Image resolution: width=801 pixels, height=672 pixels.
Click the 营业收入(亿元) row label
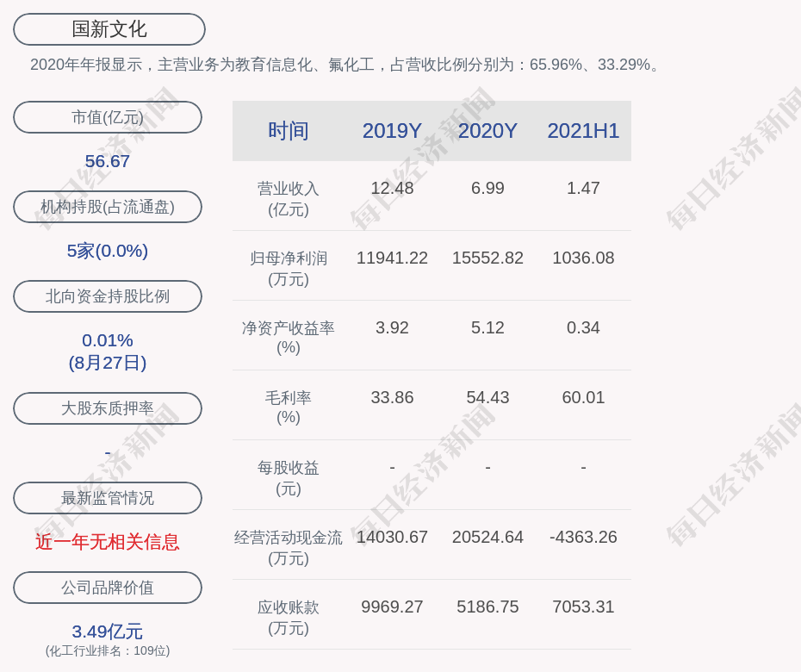[x=289, y=199]
